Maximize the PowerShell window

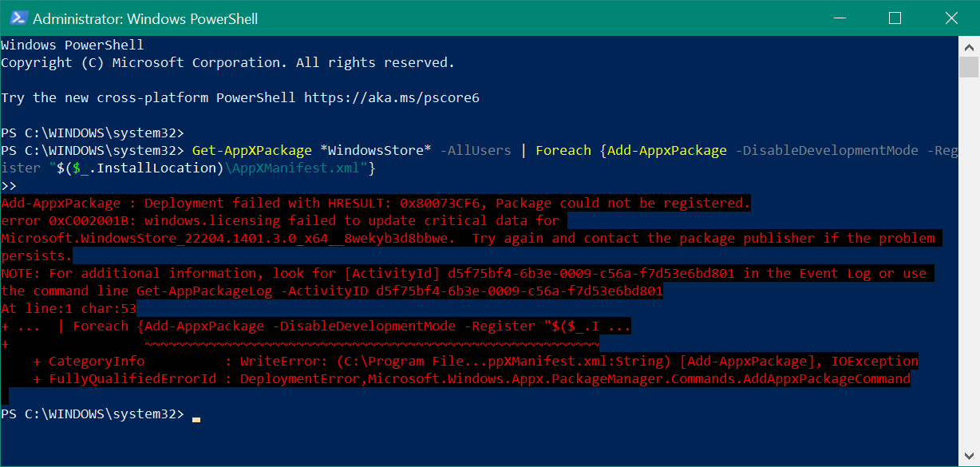coord(895,18)
